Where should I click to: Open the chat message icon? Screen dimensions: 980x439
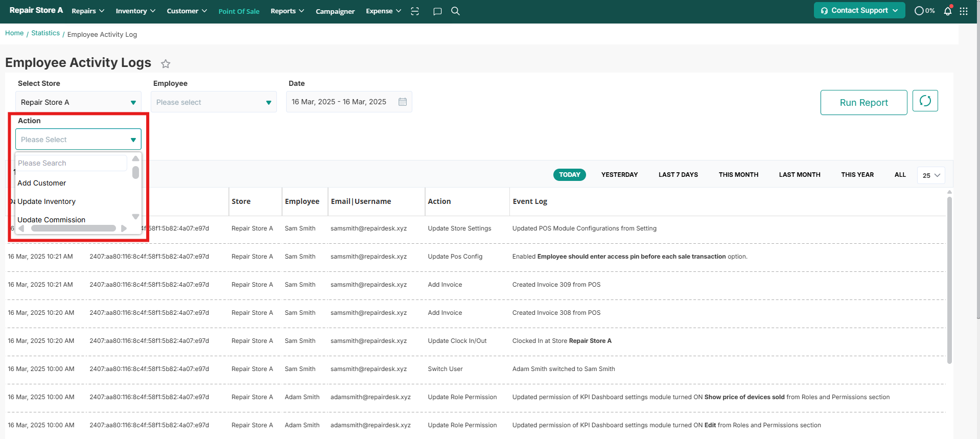437,11
